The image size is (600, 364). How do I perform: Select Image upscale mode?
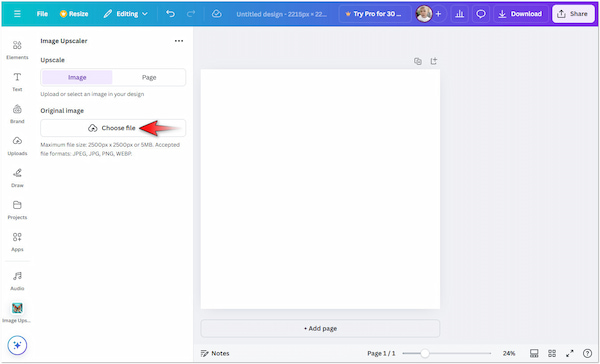pyautogui.click(x=77, y=77)
